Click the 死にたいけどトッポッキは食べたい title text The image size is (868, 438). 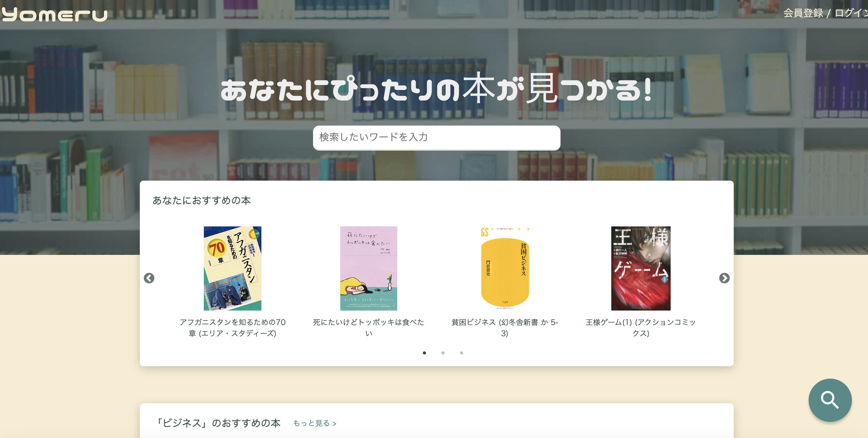(x=369, y=328)
